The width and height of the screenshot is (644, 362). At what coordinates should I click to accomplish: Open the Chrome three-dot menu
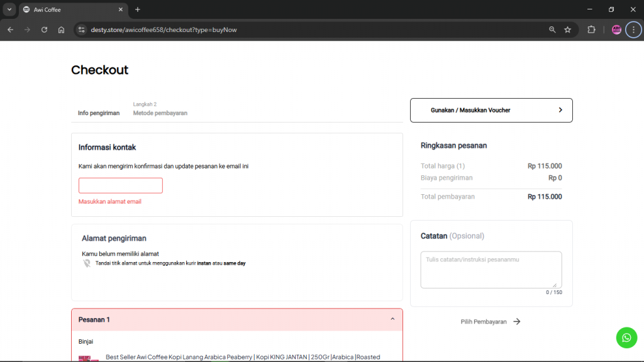(x=633, y=30)
